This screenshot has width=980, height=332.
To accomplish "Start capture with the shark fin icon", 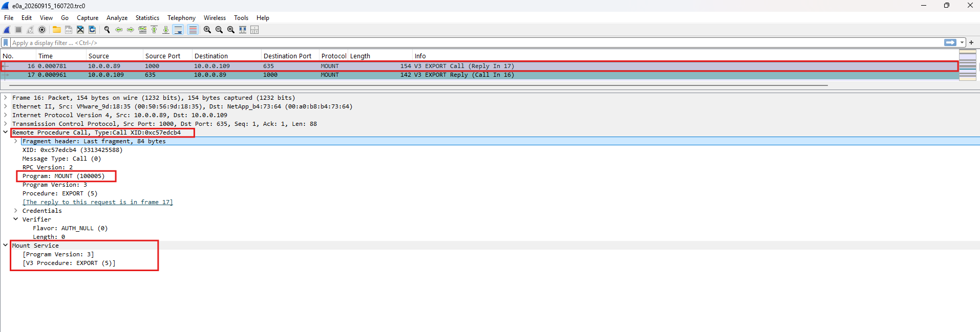I will tap(7, 30).
